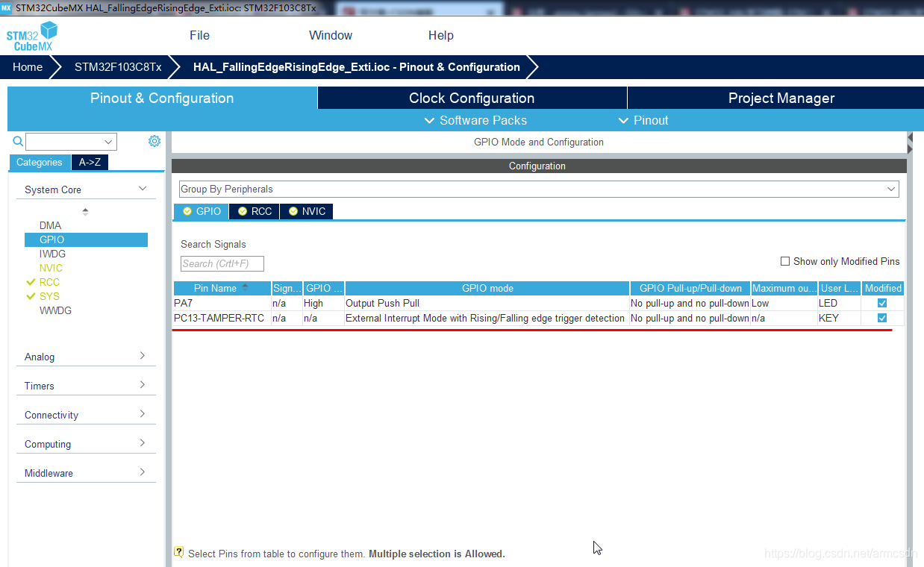Open the peripheral search combo box
The height and width of the screenshot is (567, 924).
[x=71, y=142]
